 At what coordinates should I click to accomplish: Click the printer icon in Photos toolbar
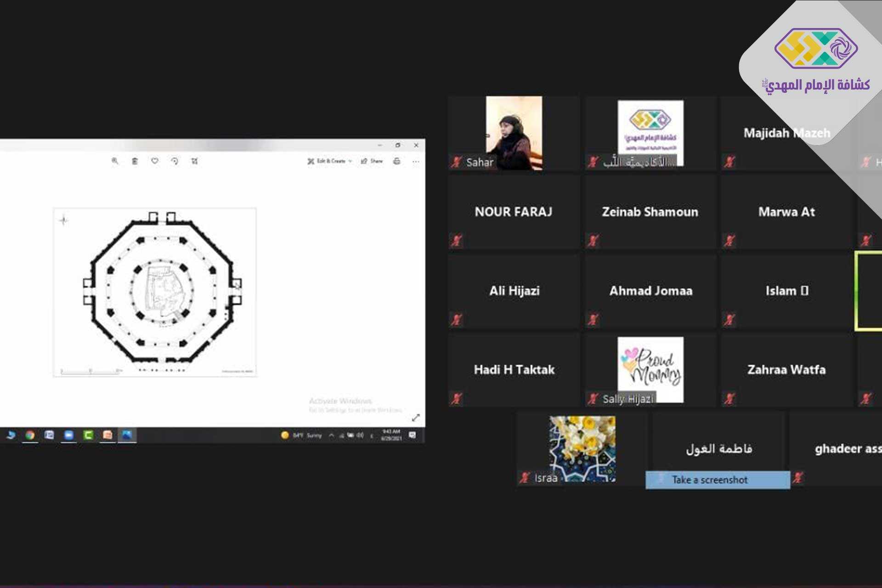pos(397,161)
